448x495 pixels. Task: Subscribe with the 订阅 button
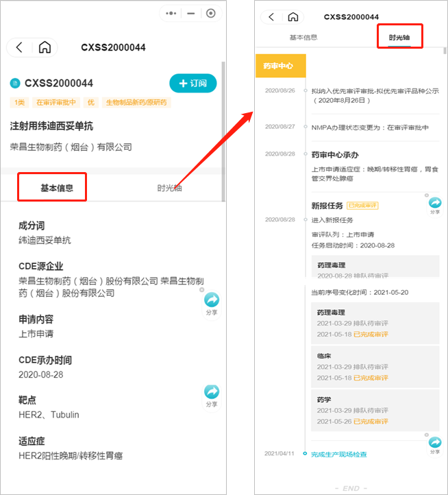(x=193, y=84)
